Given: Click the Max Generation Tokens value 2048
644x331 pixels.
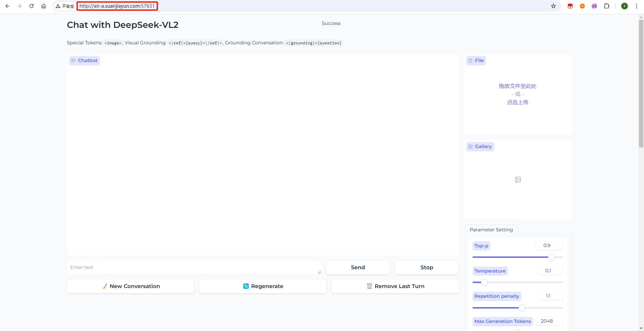Looking at the screenshot, I should (549, 321).
